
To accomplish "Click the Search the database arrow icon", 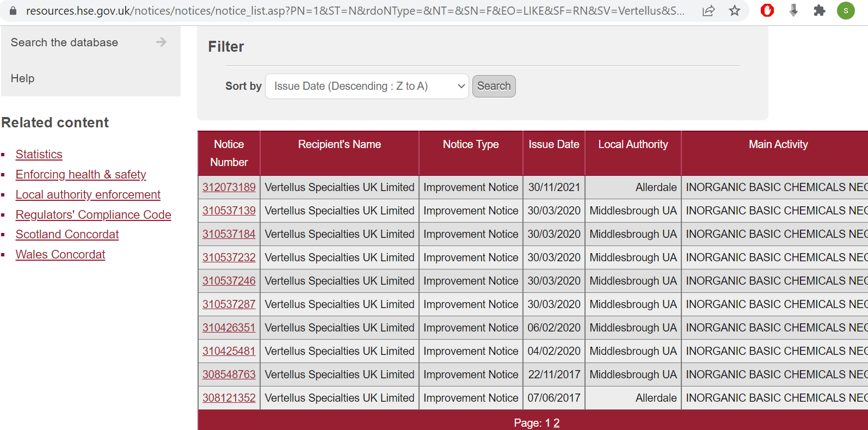I will pos(161,42).
